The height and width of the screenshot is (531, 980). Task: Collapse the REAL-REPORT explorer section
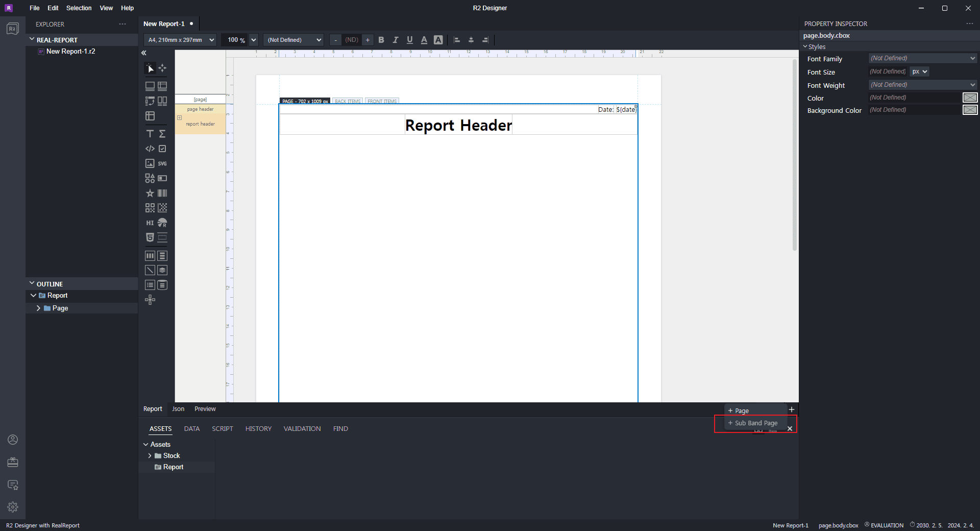pyautogui.click(x=32, y=39)
